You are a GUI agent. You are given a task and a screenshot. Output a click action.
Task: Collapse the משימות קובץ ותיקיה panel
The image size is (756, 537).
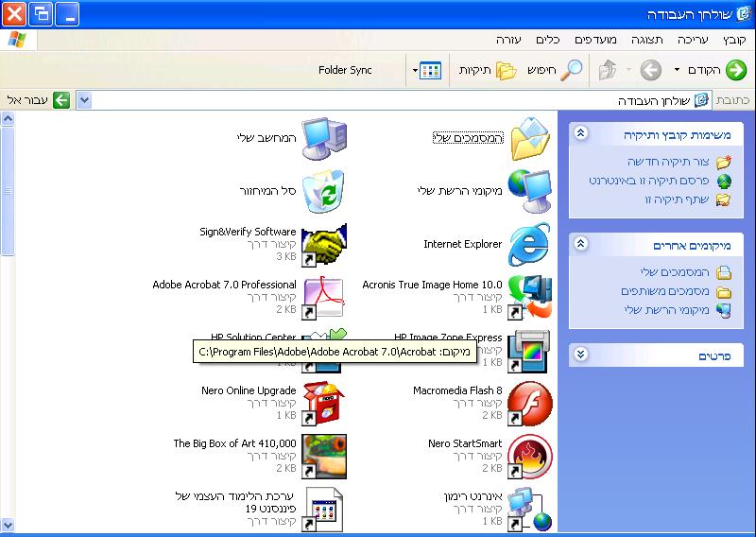coord(580,132)
